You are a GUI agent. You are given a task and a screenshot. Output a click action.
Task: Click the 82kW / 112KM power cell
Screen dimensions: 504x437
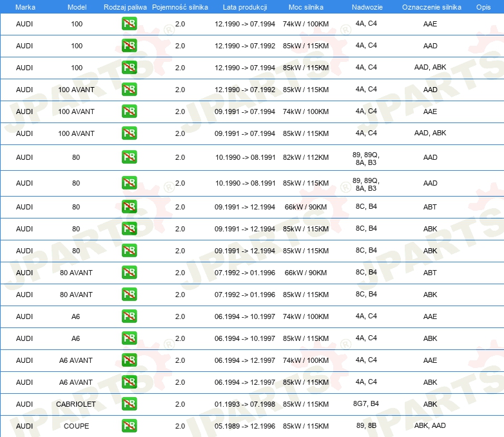[x=305, y=157]
